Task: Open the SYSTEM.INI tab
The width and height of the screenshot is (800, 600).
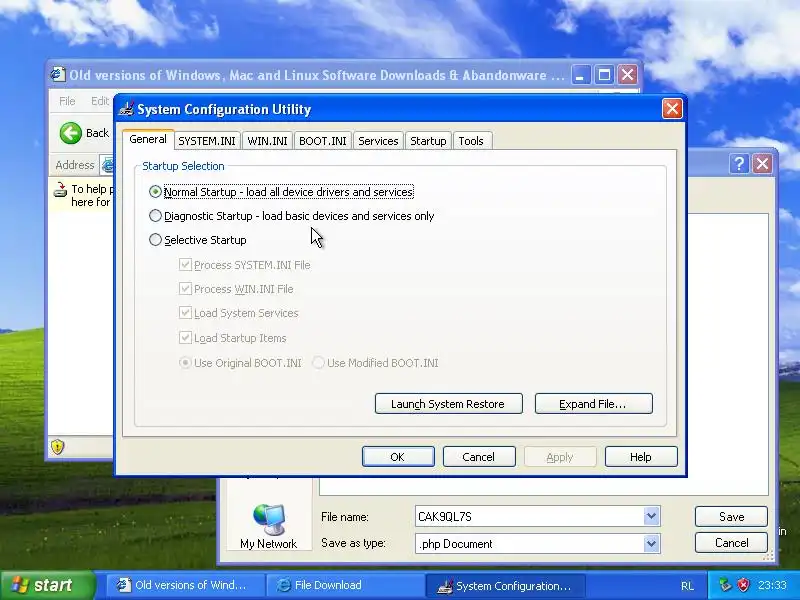Action: coord(207,141)
